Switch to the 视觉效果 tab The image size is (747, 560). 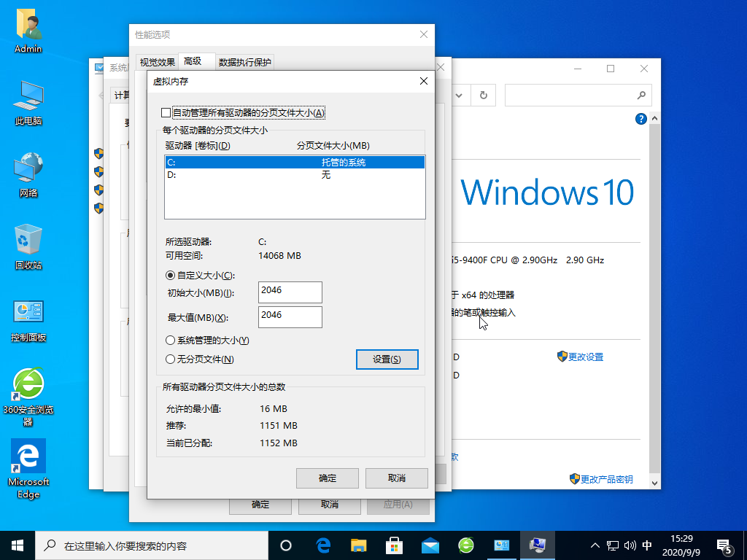tap(157, 63)
